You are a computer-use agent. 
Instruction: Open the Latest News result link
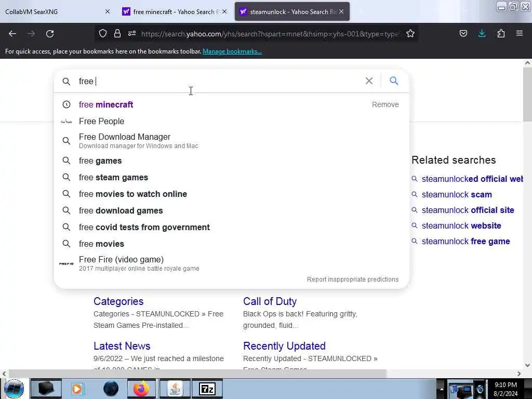122,346
